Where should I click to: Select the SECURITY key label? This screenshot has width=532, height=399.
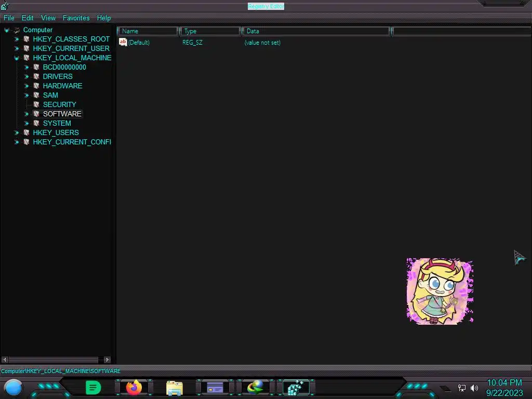coord(59,104)
